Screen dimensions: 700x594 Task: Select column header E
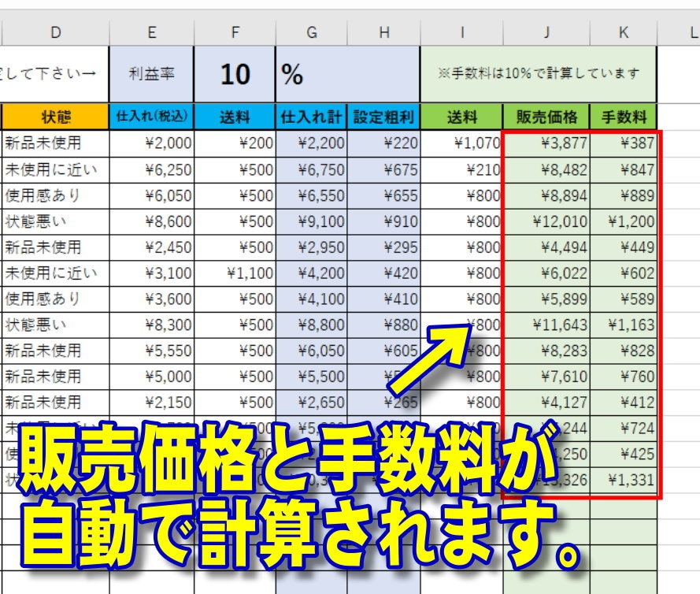click(x=152, y=32)
